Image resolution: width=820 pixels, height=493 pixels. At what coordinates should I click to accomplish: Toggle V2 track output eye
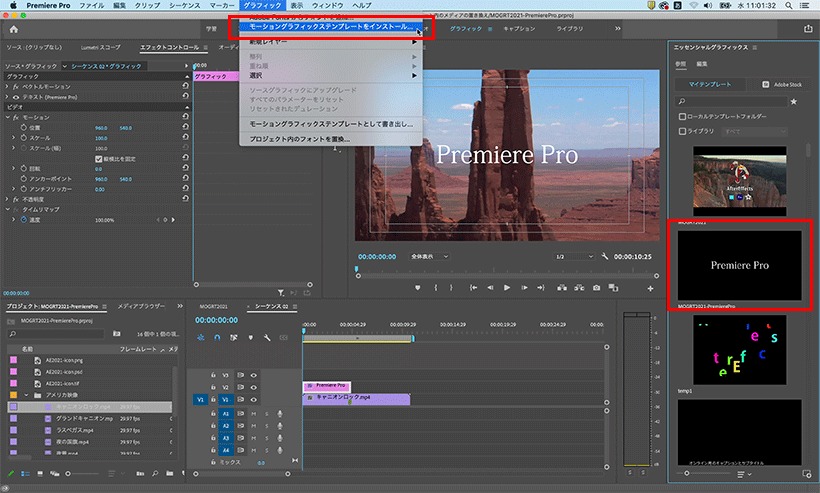pyautogui.click(x=254, y=387)
